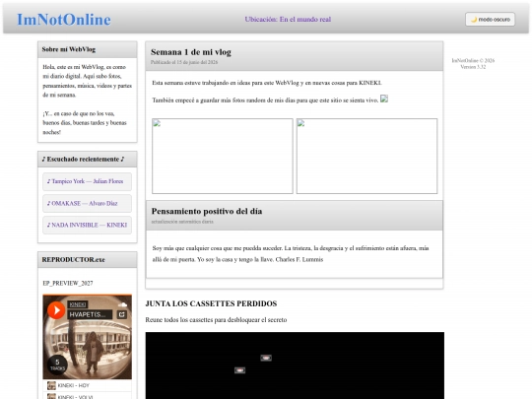Open the HVAPETIS playlist title in player
The height and width of the screenshot is (399, 532).
[x=90, y=314]
